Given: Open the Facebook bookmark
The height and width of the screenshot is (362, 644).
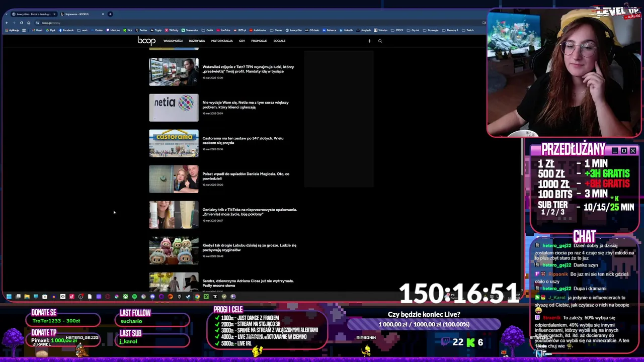Looking at the screenshot, I should 66,30.
